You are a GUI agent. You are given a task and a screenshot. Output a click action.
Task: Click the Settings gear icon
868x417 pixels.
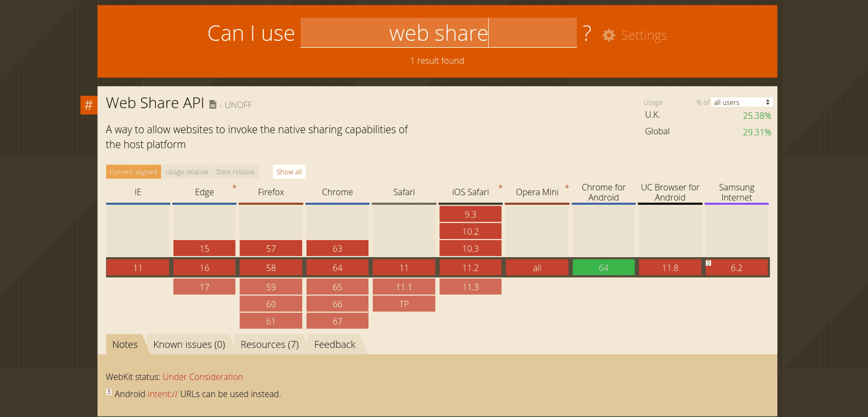[609, 35]
